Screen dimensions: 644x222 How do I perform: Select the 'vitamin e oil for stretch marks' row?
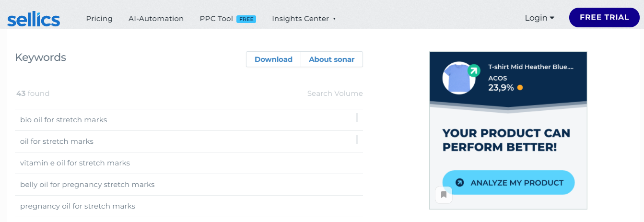pos(75,163)
